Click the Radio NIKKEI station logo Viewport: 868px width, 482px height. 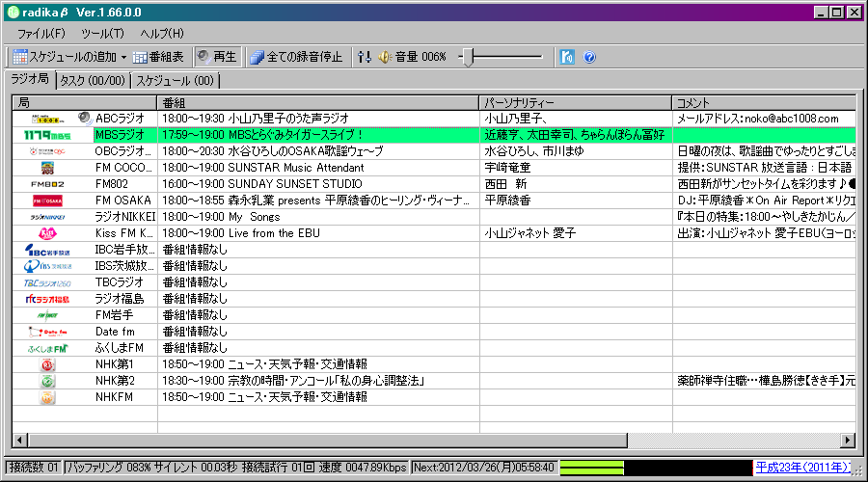point(47,217)
